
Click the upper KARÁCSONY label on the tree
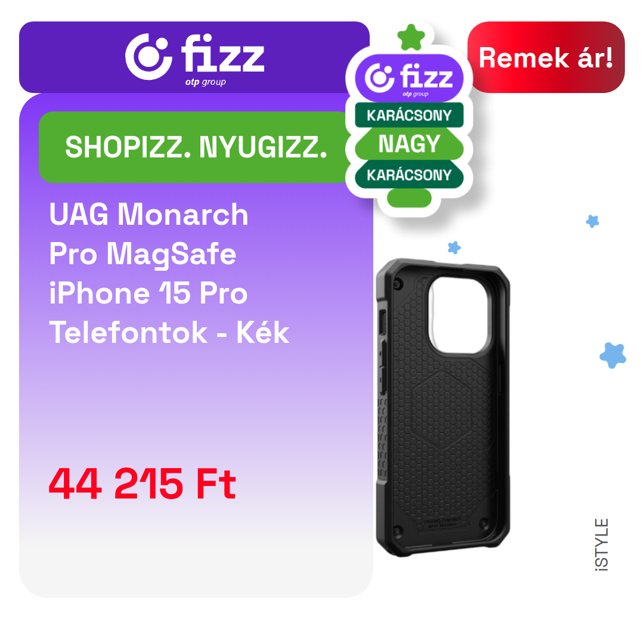tap(409, 115)
